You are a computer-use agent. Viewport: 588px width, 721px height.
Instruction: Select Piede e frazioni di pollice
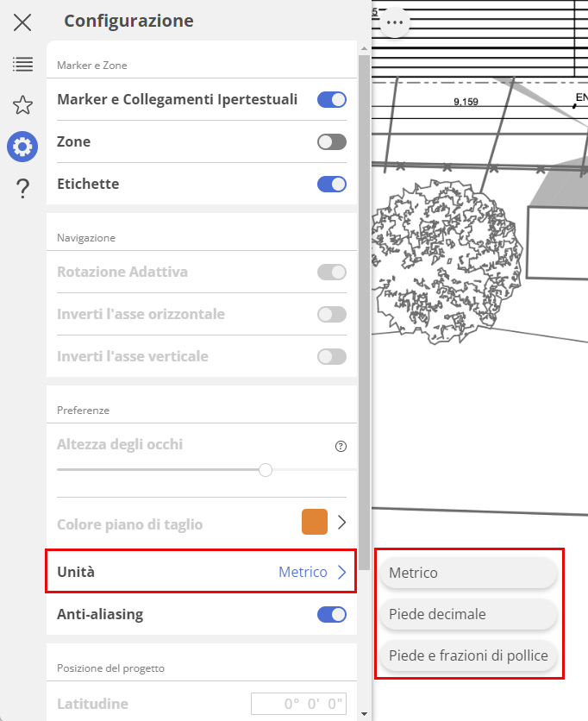tap(468, 655)
